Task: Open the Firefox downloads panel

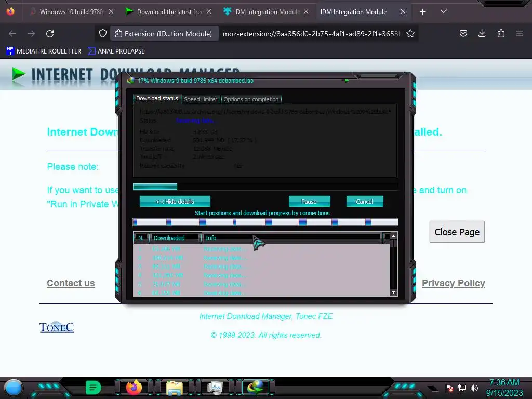Action: tap(482, 33)
